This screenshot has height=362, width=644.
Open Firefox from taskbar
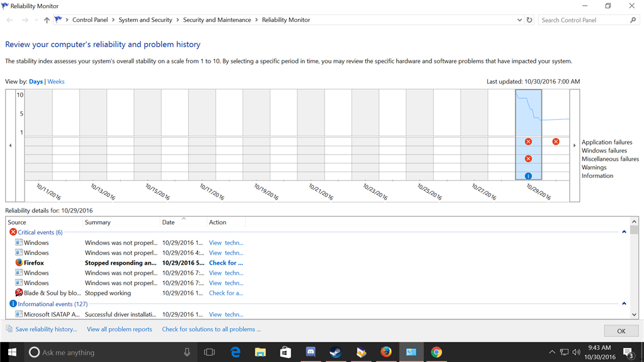click(386, 352)
